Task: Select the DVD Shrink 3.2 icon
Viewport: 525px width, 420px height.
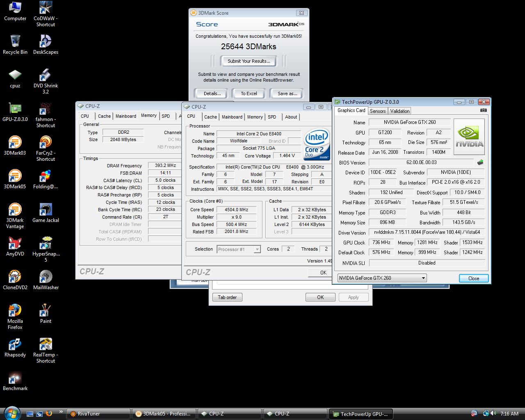Action: 46,82
